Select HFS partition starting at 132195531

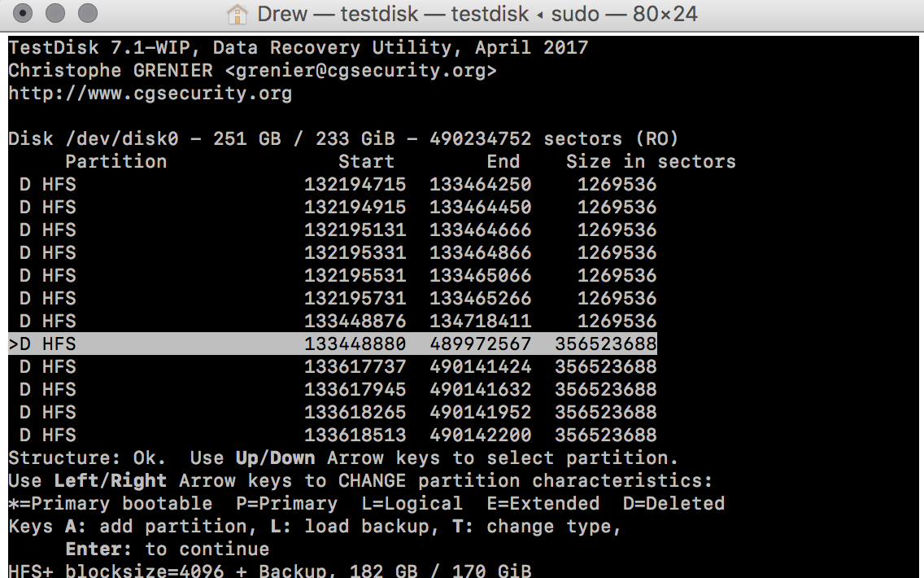coord(333,276)
